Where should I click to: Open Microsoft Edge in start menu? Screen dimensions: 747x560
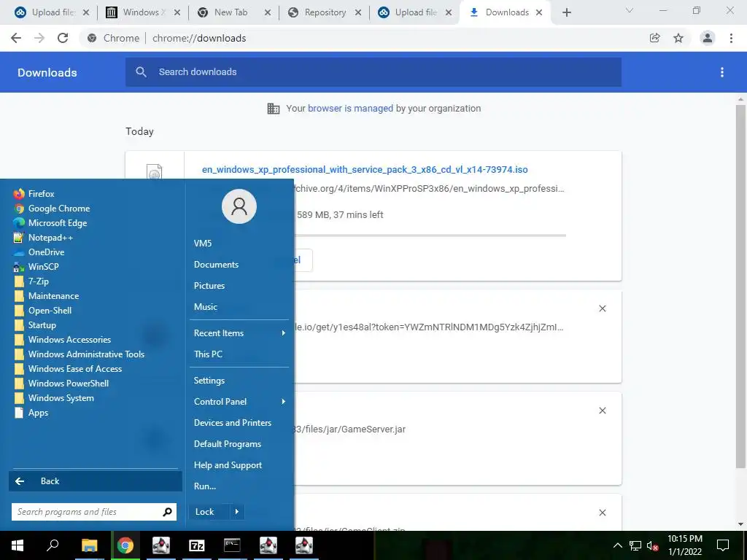tap(50, 223)
